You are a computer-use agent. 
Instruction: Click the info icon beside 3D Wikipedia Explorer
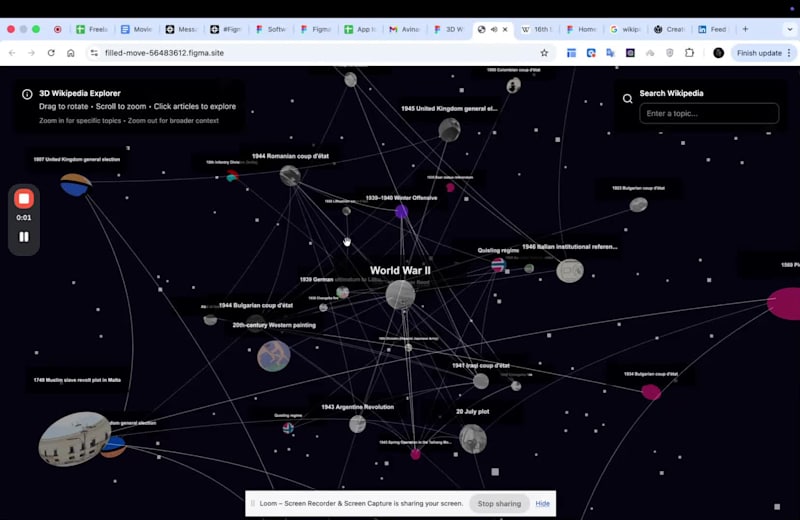tap(27, 94)
